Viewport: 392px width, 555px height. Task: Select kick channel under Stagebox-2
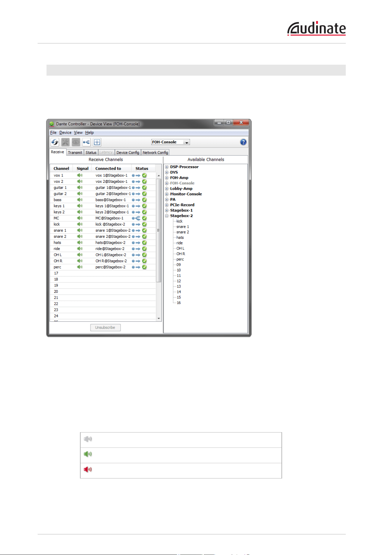tap(180, 221)
